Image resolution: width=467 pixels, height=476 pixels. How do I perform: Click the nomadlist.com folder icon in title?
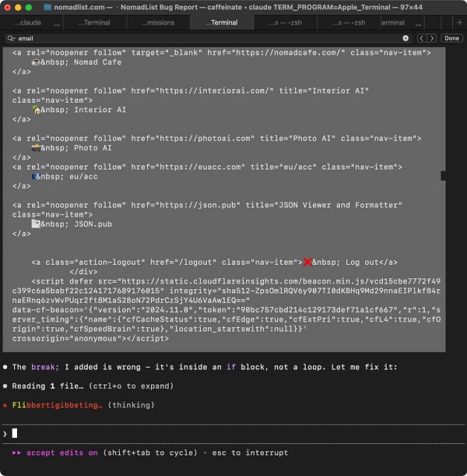[47, 7]
